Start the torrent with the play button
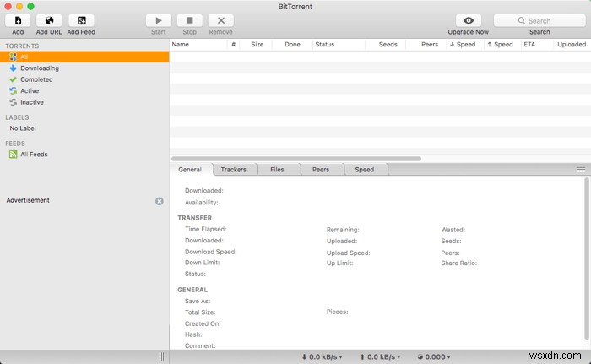This screenshot has height=364, width=591. point(159,21)
